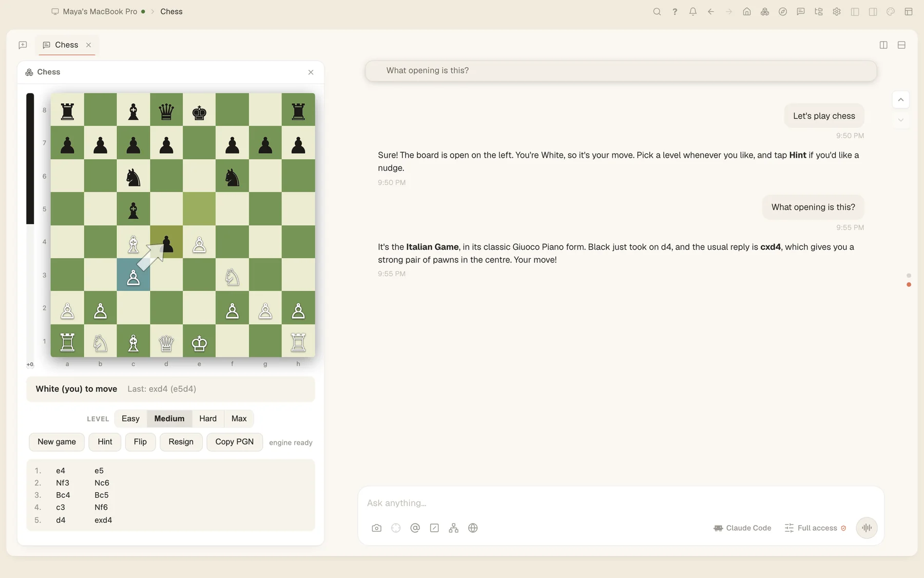Go back with the left arrow
The width and height of the screenshot is (924, 578).
click(710, 11)
